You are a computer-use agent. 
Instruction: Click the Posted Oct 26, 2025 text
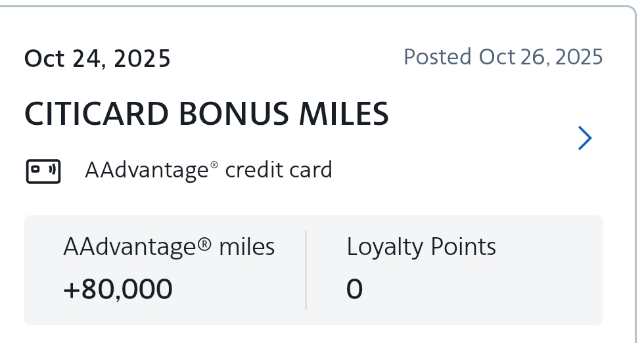pyautogui.click(x=503, y=57)
